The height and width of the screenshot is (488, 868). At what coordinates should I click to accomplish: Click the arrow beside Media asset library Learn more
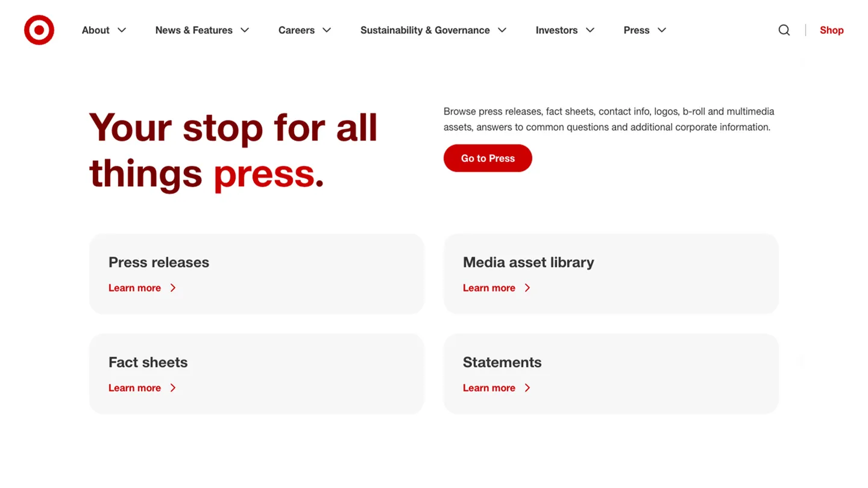click(527, 288)
